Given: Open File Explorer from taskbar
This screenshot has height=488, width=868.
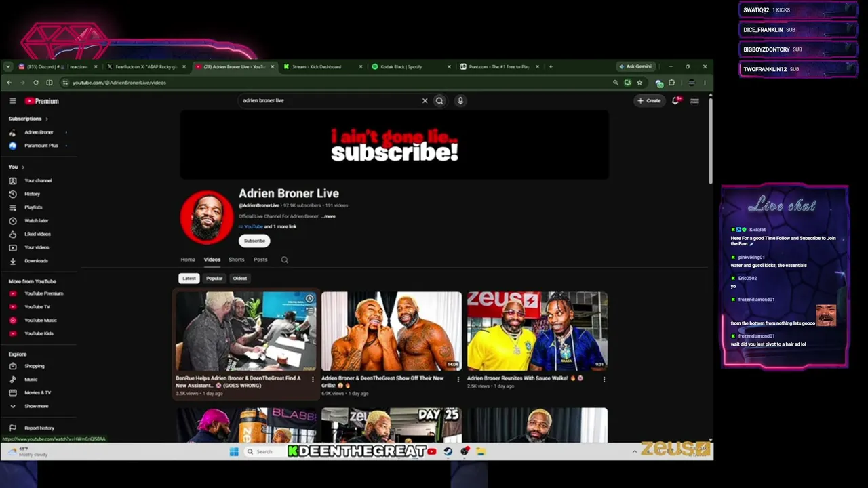Looking at the screenshot, I should (x=480, y=451).
